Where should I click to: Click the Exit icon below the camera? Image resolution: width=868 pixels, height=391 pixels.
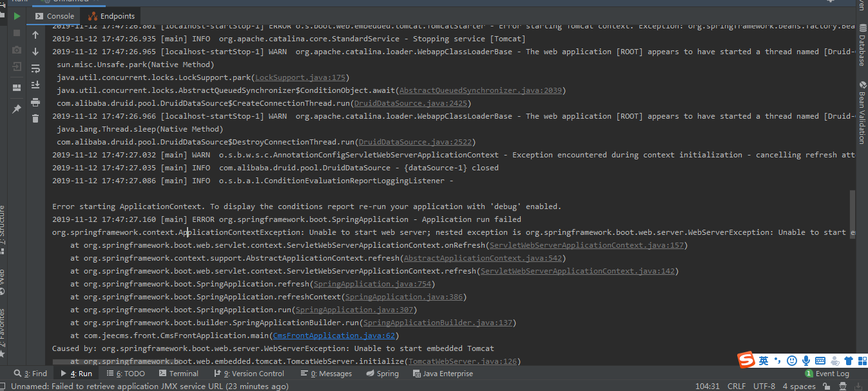(x=17, y=66)
